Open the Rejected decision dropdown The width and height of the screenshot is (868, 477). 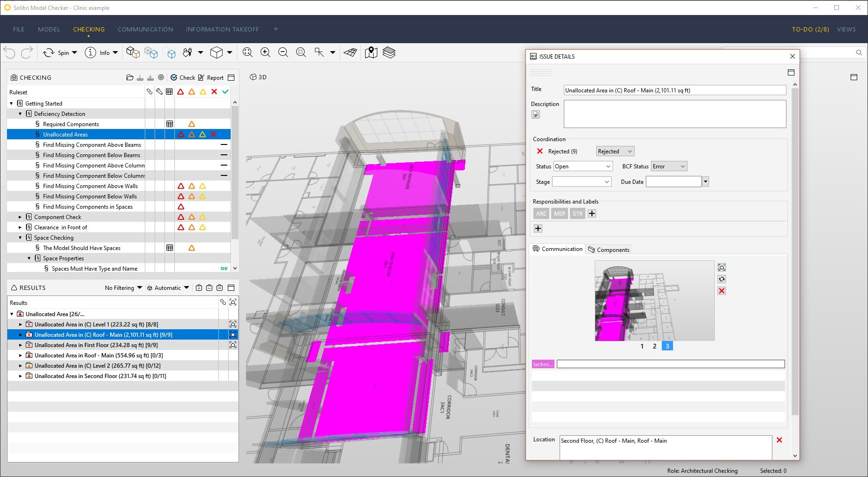click(x=615, y=151)
